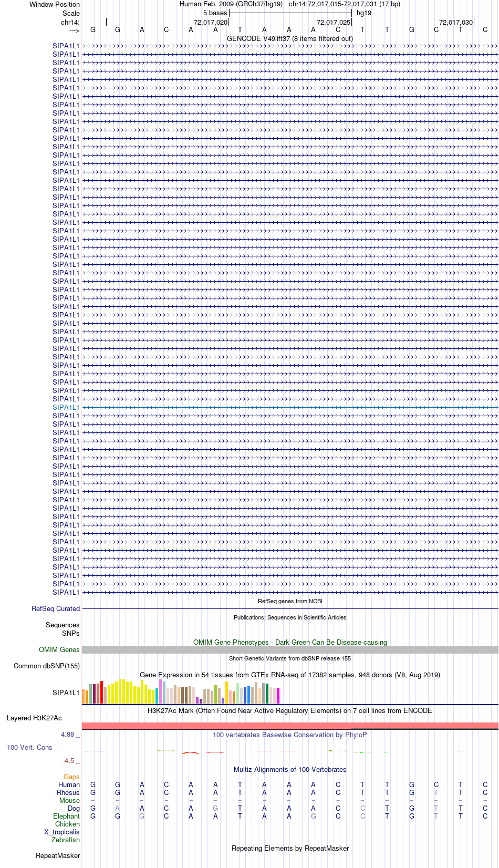Open 'OMIM Gene Phenotypes' track title
Screen dimensions: 499x868
tap(290, 642)
